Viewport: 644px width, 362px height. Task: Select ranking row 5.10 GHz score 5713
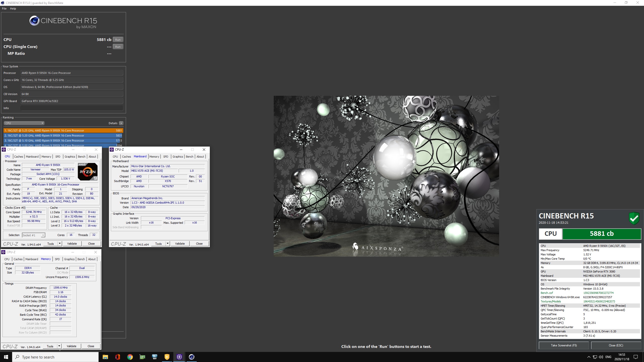pos(63,141)
